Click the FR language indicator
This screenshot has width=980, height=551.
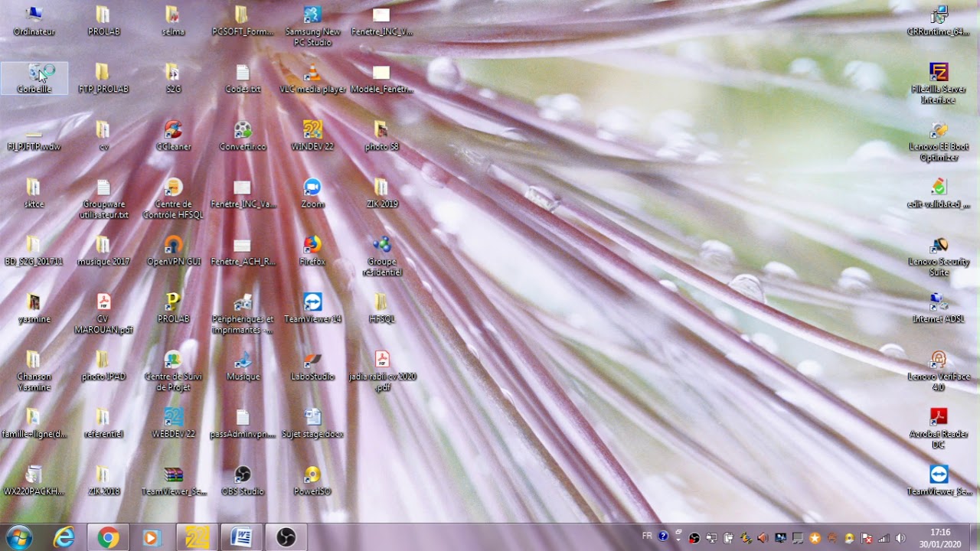point(647,536)
